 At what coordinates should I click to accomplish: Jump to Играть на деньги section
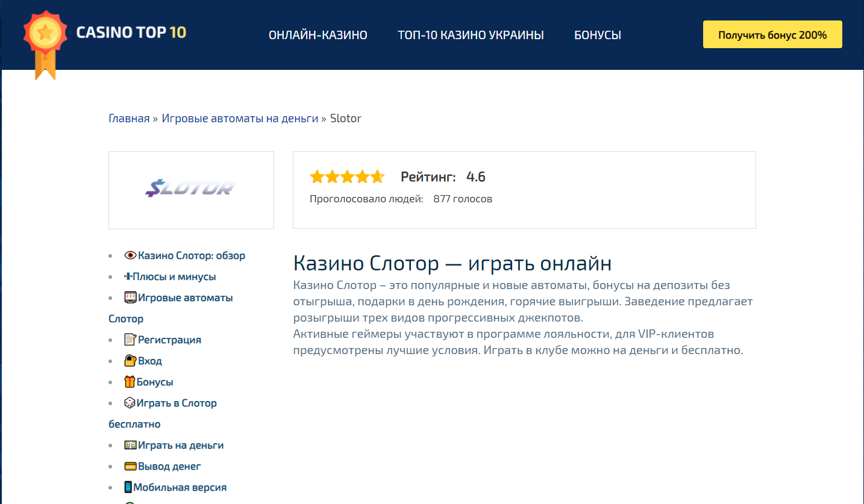tap(181, 445)
